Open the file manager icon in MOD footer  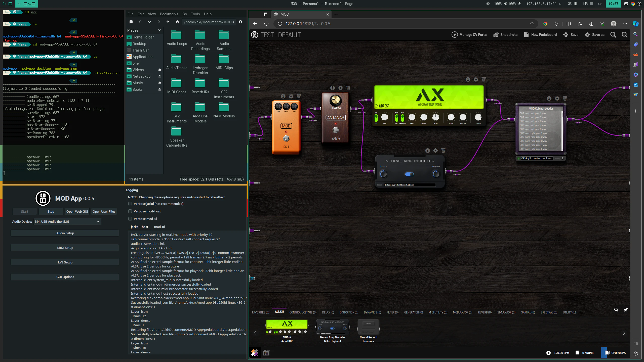[x=266, y=353]
